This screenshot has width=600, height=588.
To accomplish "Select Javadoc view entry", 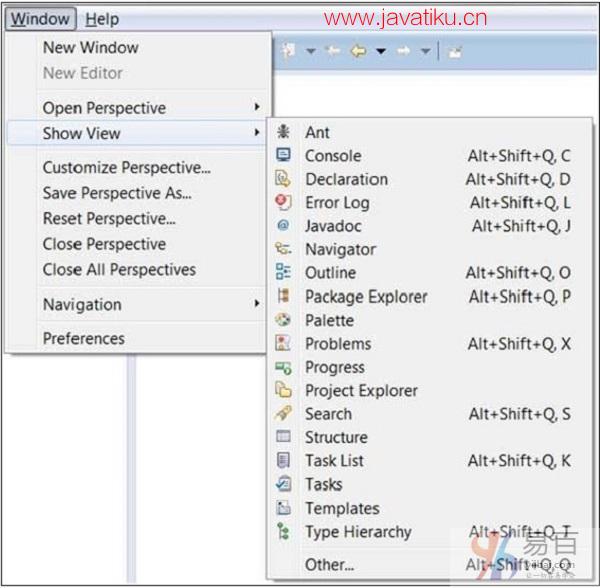I will (429, 226).
